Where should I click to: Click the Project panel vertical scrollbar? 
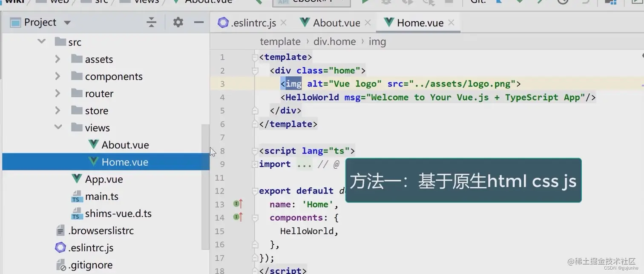tap(205, 186)
